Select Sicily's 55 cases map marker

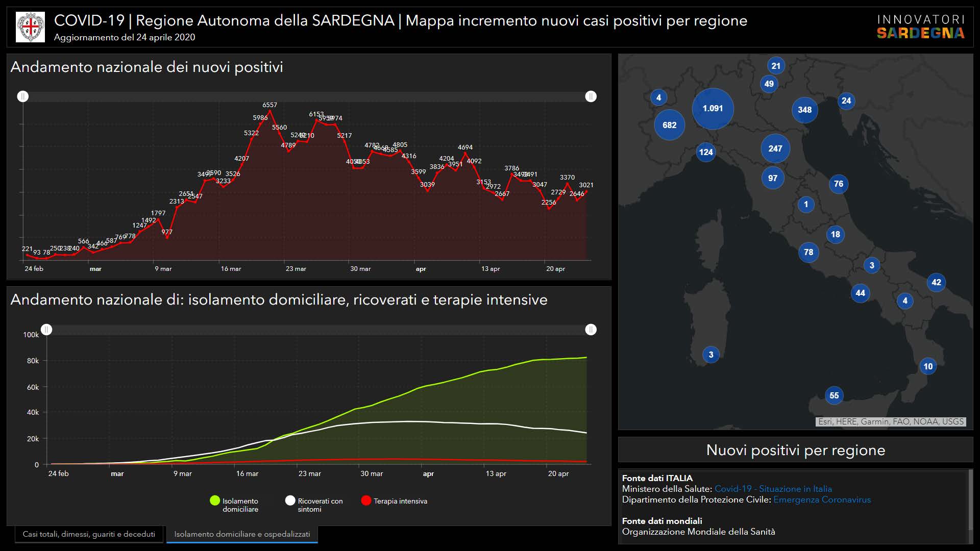pyautogui.click(x=834, y=395)
